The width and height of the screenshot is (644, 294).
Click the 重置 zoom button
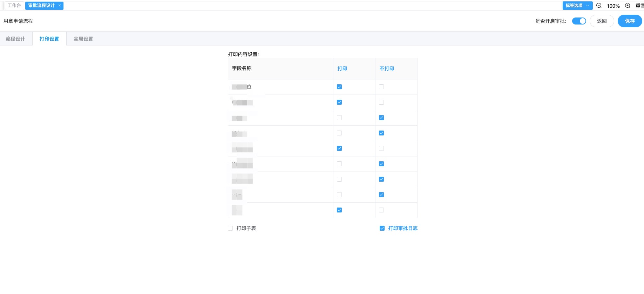tap(639, 6)
